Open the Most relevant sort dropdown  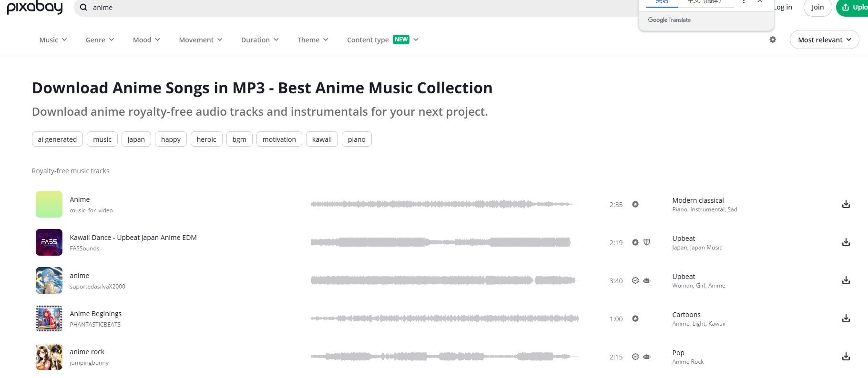824,40
